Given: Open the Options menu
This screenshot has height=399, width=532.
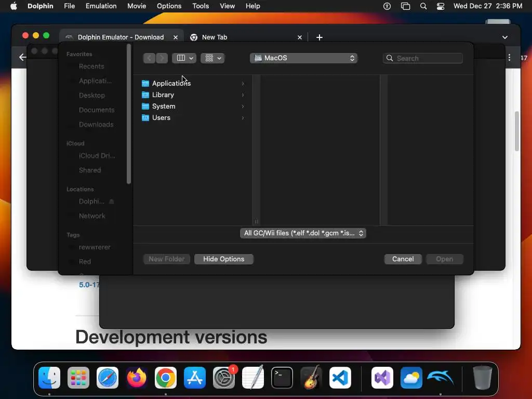Looking at the screenshot, I should click(169, 6).
